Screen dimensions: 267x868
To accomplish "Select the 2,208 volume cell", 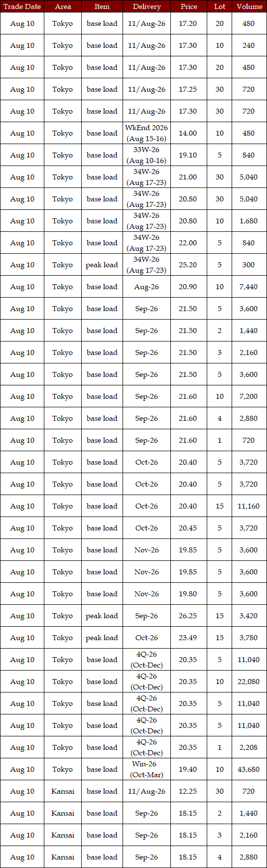I will pyautogui.click(x=249, y=747).
